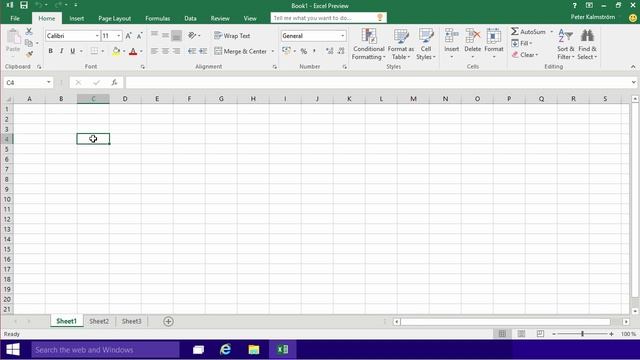Click the Format Painter brush icon
The height and width of the screenshot is (360, 640).
pos(29,53)
